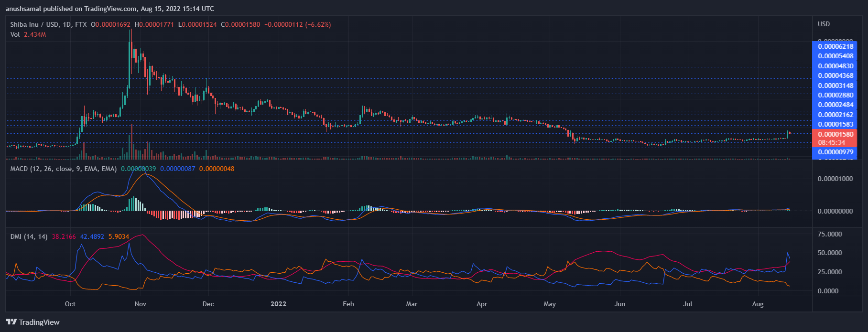Viewport: 868px width, 332px height.
Task: Select the close value C0.00001580
Action: tap(240, 24)
